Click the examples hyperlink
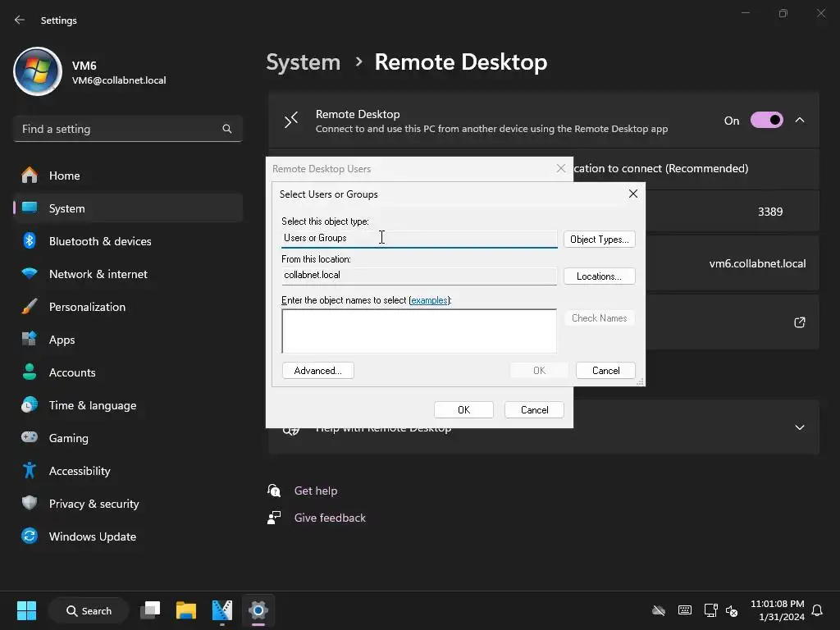The width and height of the screenshot is (840, 630). (429, 300)
